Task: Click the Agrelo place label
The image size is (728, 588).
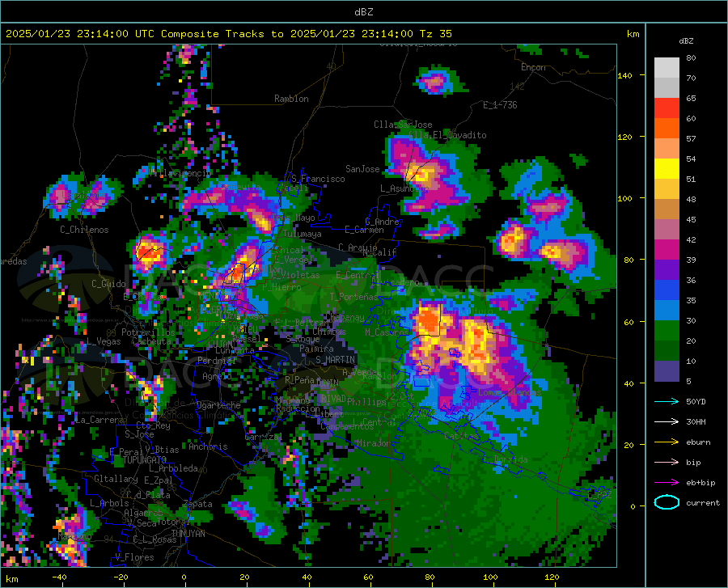Action: [217, 376]
